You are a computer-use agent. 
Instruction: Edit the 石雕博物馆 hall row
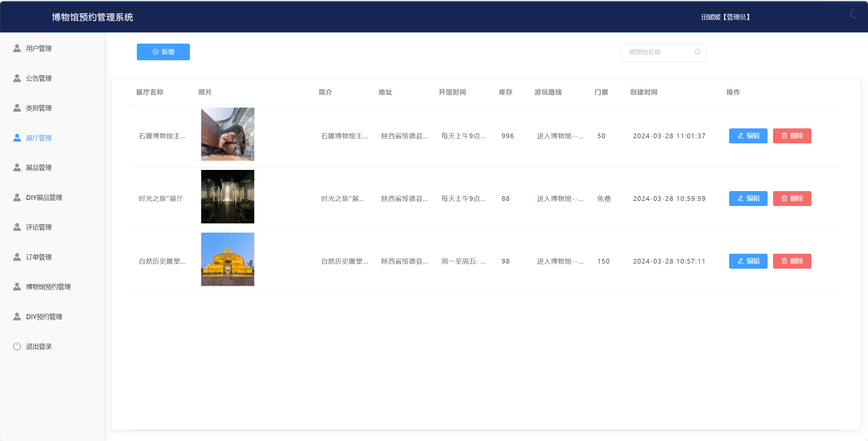pos(748,136)
